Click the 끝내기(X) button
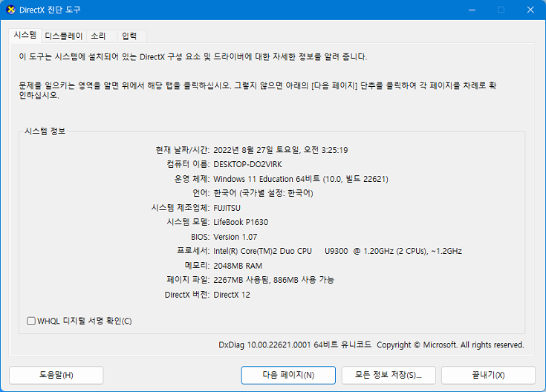Screen dimensions: 546x392 tap(488, 375)
